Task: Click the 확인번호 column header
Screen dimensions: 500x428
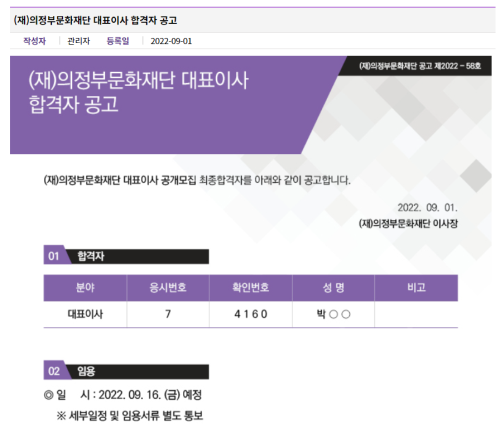Action: tap(251, 287)
